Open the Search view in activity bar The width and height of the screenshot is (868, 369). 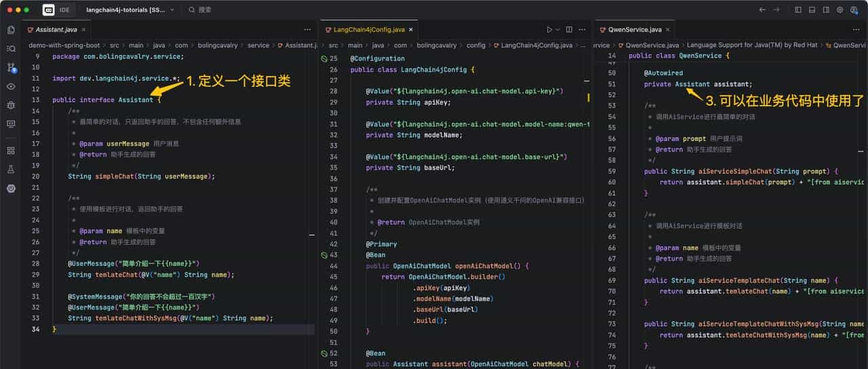point(11,49)
